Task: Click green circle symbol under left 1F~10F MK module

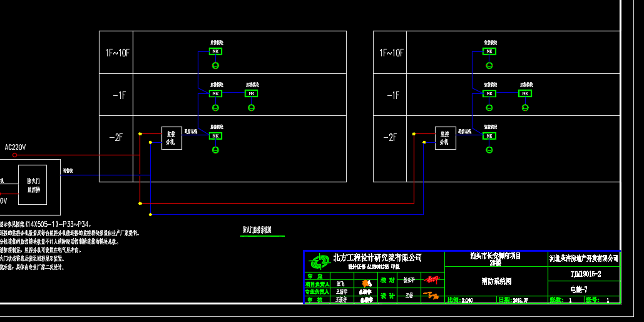Action: [x=215, y=66]
